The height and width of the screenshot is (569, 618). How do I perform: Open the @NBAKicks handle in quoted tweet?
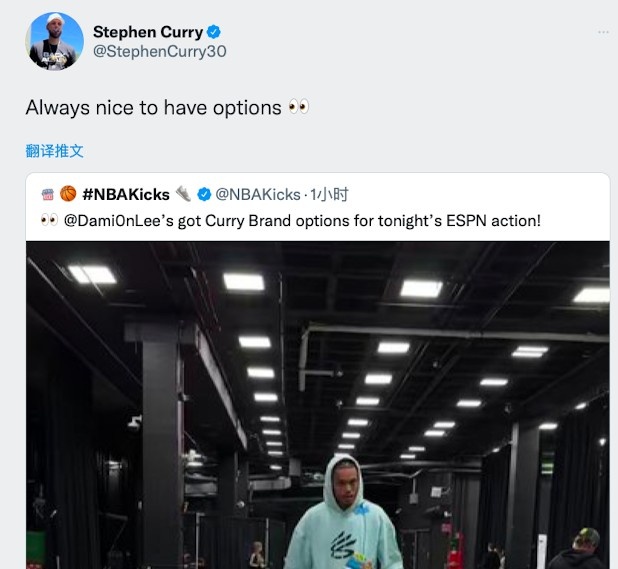[x=258, y=194]
